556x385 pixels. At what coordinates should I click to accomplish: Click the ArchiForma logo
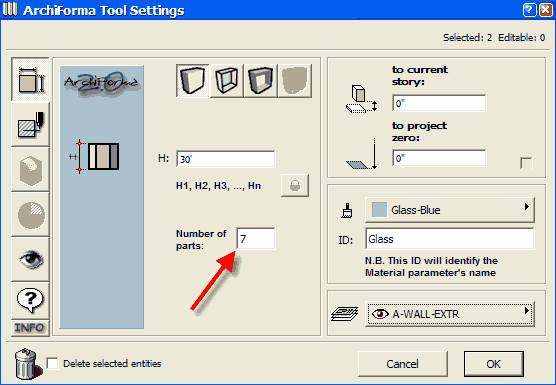tap(101, 83)
